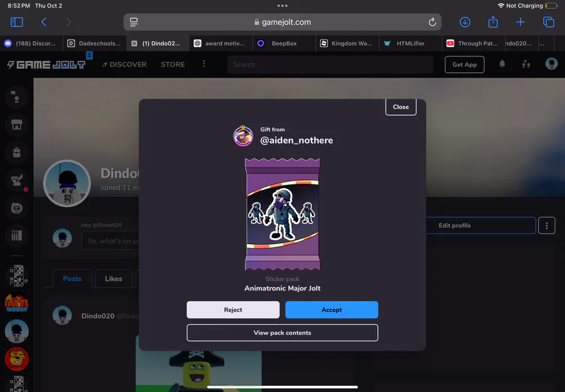
Task: Open the page reader menu icon
Action: point(134,22)
